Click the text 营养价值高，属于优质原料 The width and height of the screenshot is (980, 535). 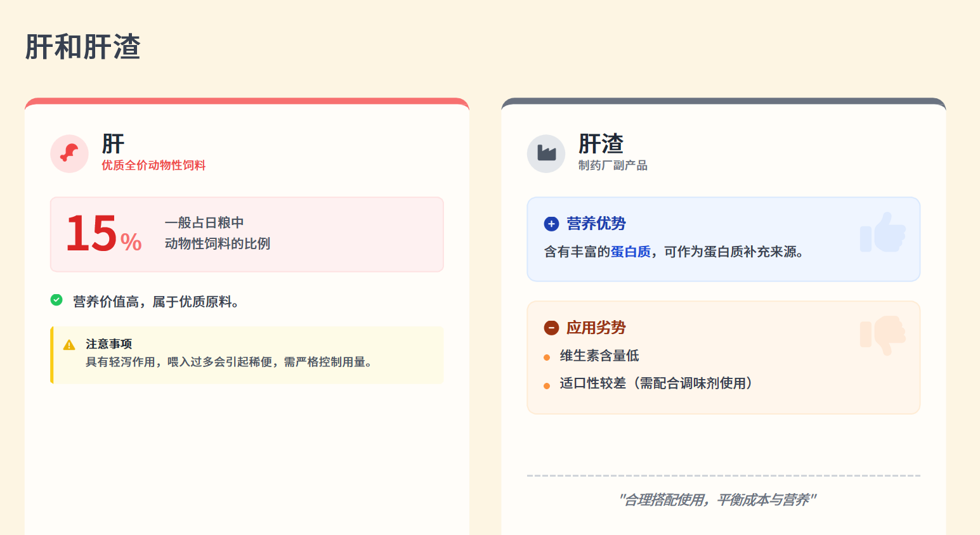click(x=156, y=302)
